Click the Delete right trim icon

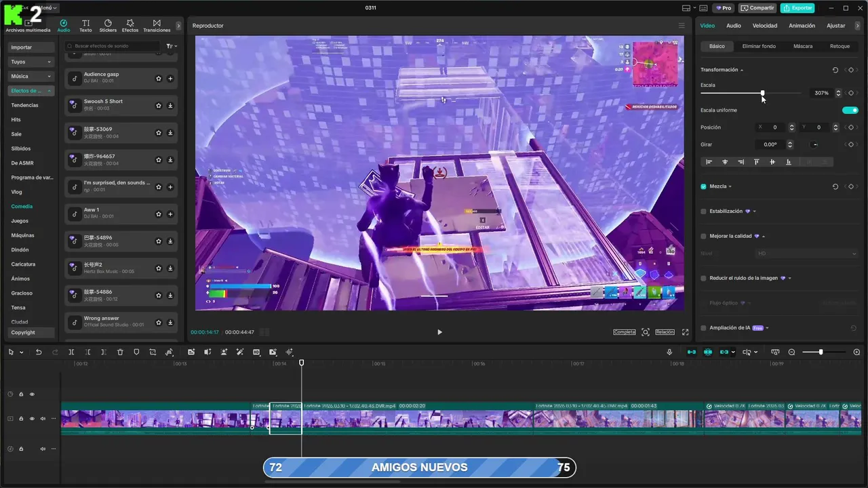104,352
